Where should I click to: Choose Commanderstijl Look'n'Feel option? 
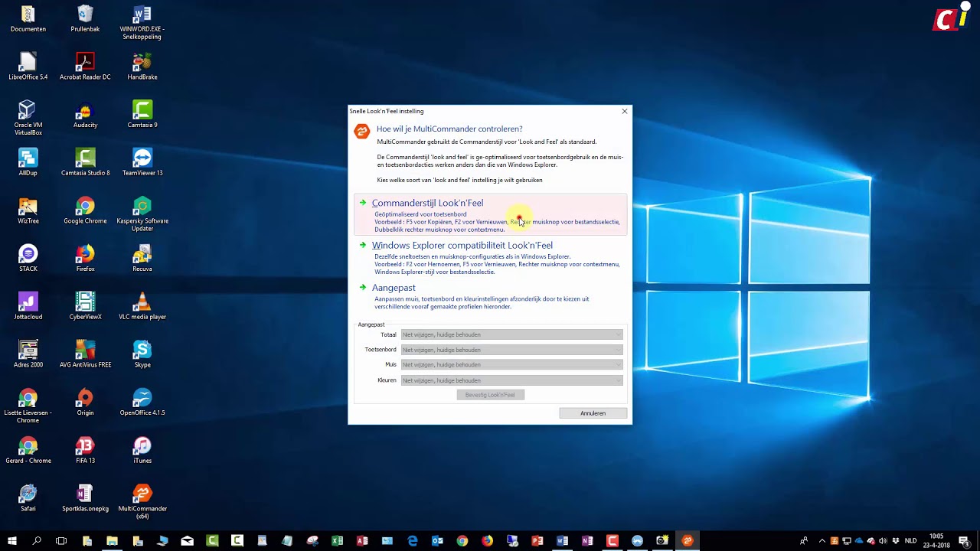pos(490,215)
